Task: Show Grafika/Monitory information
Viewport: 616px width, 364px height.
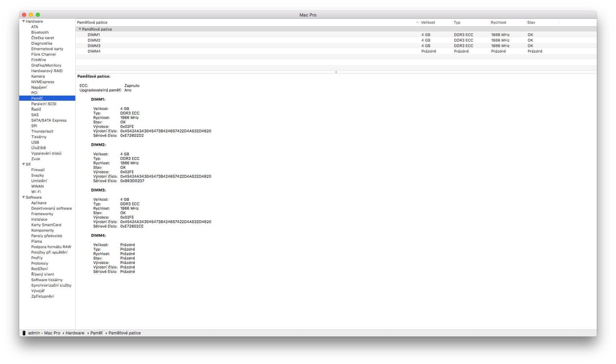Action: pos(46,65)
